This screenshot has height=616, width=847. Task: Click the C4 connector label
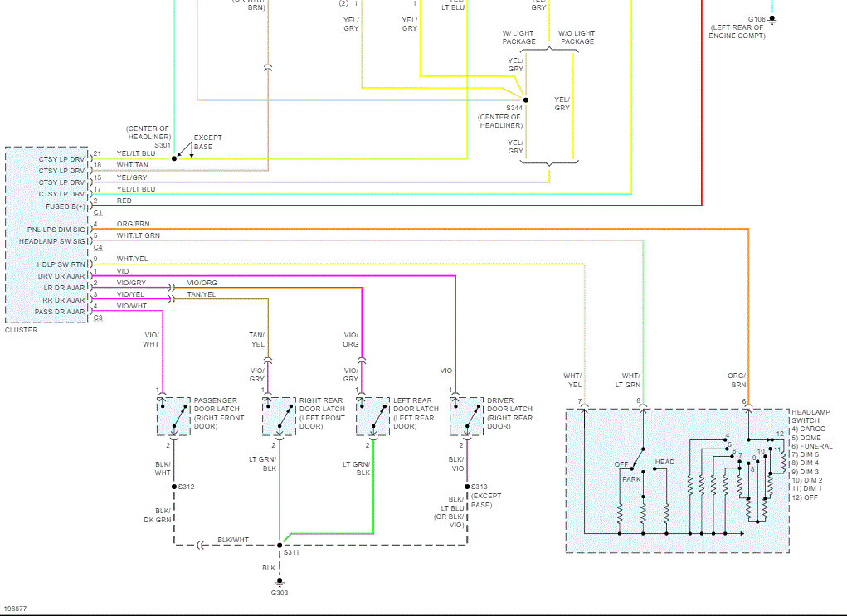[x=98, y=247]
